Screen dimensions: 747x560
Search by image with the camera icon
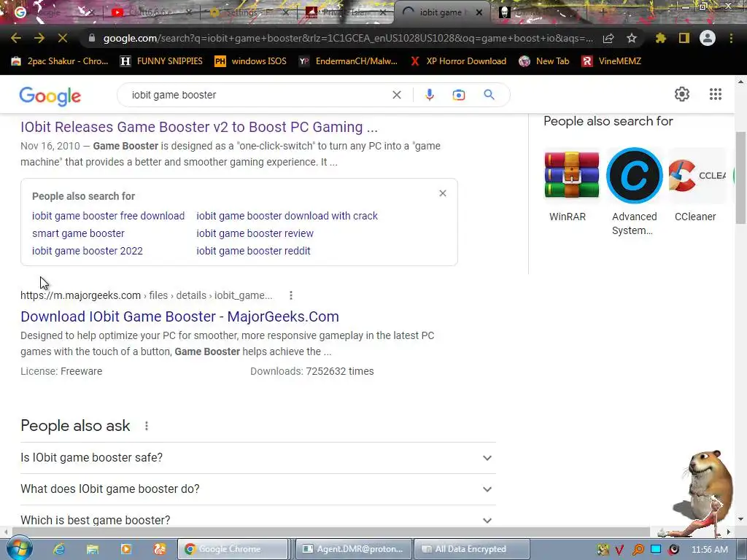point(458,95)
